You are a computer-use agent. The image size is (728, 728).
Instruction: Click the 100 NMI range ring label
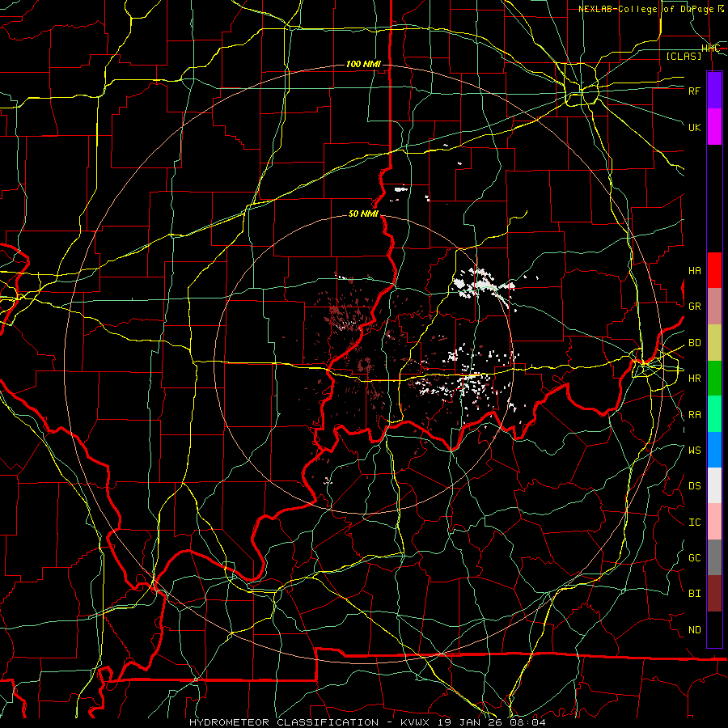click(x=363, y=64)
